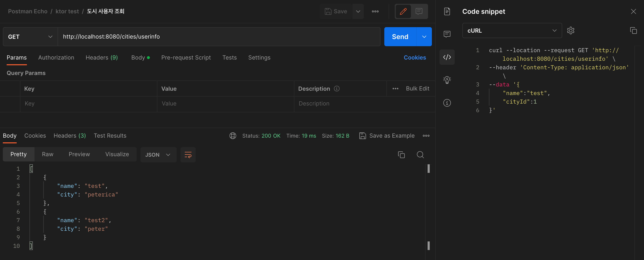This screenshot has height=260, width=644.
Task: Click the Code snippet icon
Action: tap(447, 57)
